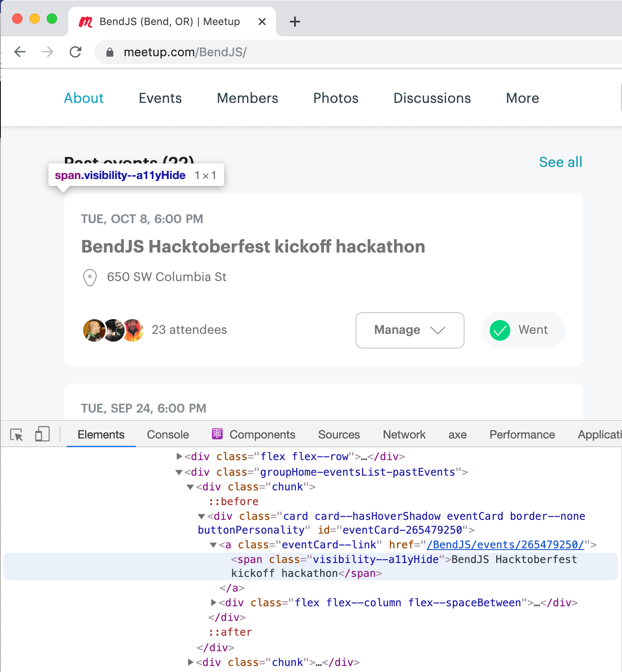Screen dimensions: 622x672
Task: Click the forward navigation arrow
Action: pos(47,51)
